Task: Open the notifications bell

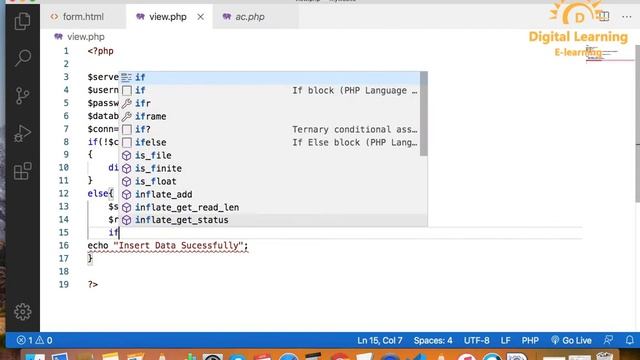Action: (630, 340)
